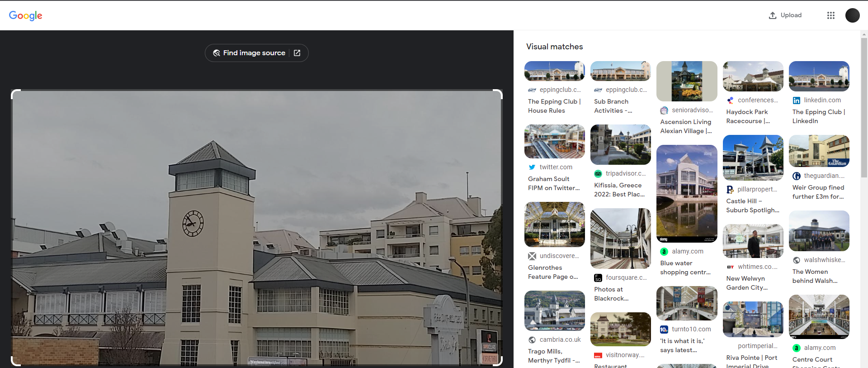
Task: Click the cambria.co.uk globe favicon
Action: 532,339
